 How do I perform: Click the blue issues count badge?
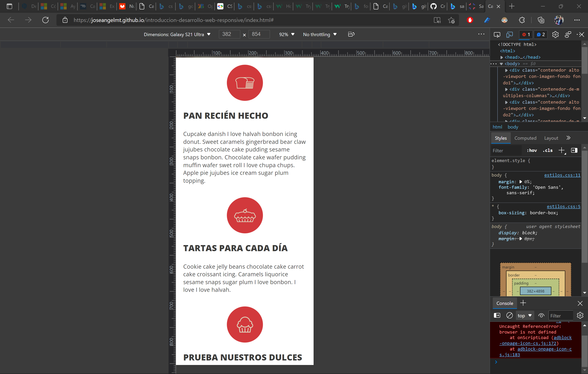coord(541,35)
